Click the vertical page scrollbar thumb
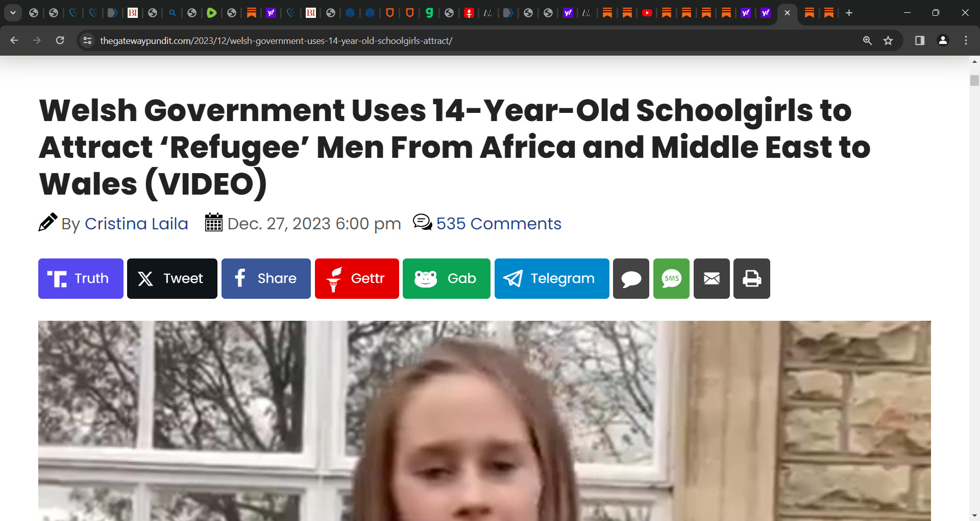Screen dimensions: 980x521 click(974, 80)
